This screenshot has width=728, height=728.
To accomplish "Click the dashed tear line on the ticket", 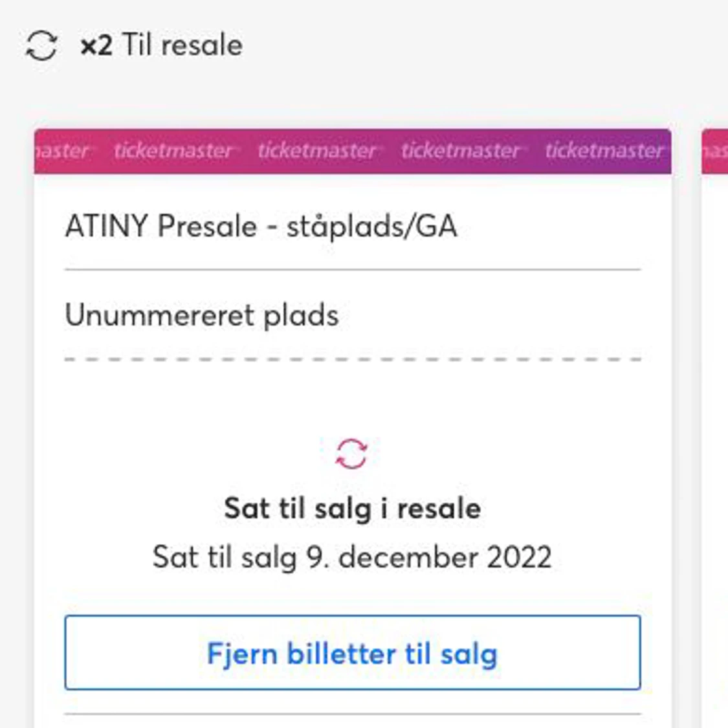I will coord(353,359).
